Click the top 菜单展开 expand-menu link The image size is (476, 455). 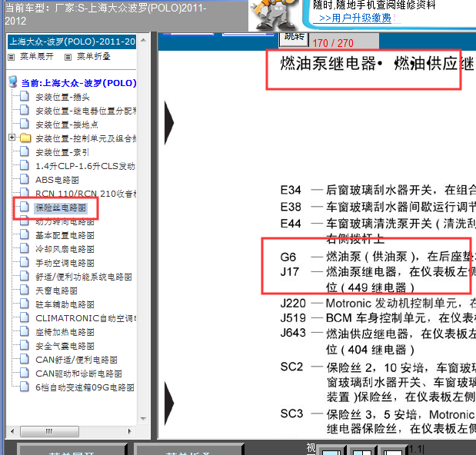[36, 56]
